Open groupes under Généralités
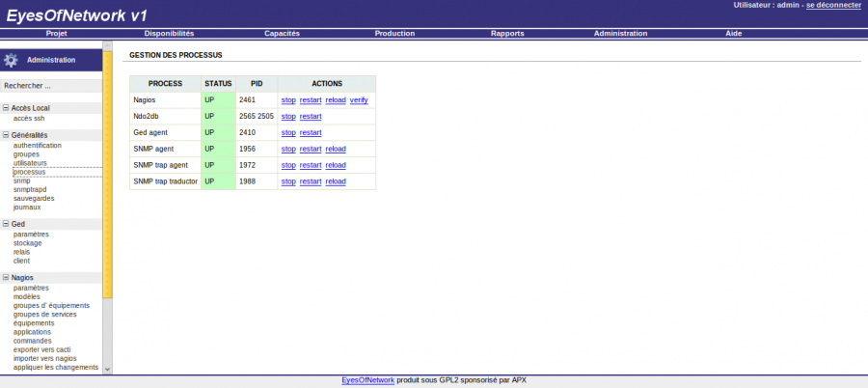This screenshot has height=388, width=868. 26,154
